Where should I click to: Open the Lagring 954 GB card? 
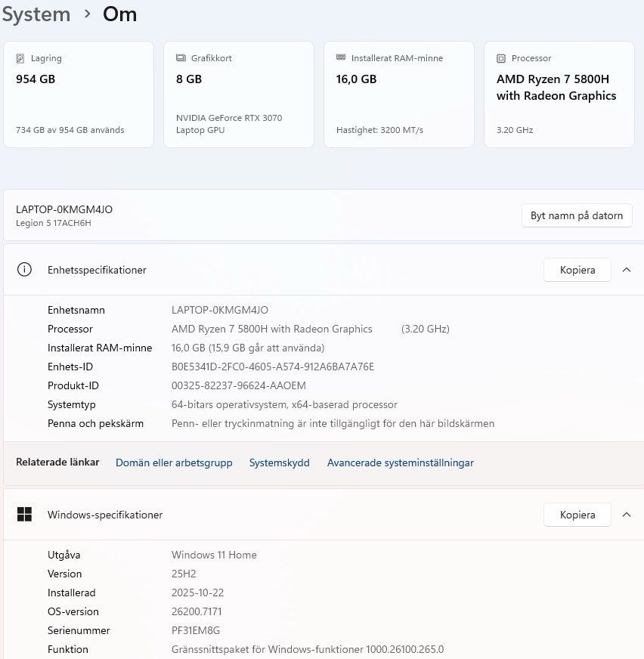(78, 94)
